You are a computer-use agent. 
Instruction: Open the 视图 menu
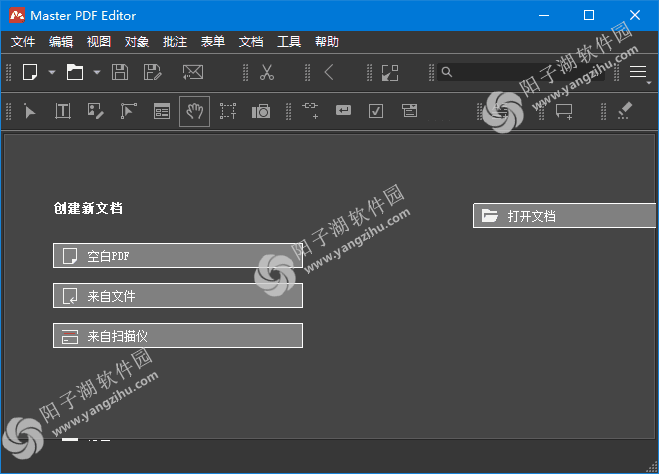[x=99, y=42]
